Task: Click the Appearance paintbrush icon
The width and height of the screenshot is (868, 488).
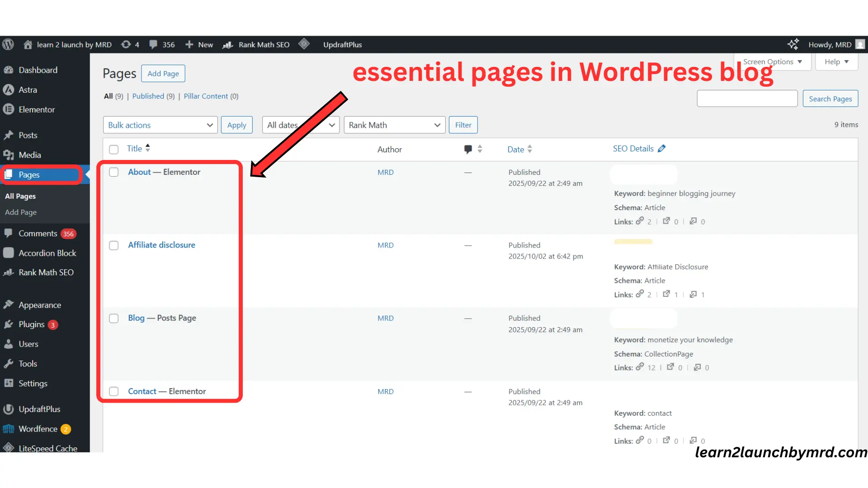Action: coord(9,305)
